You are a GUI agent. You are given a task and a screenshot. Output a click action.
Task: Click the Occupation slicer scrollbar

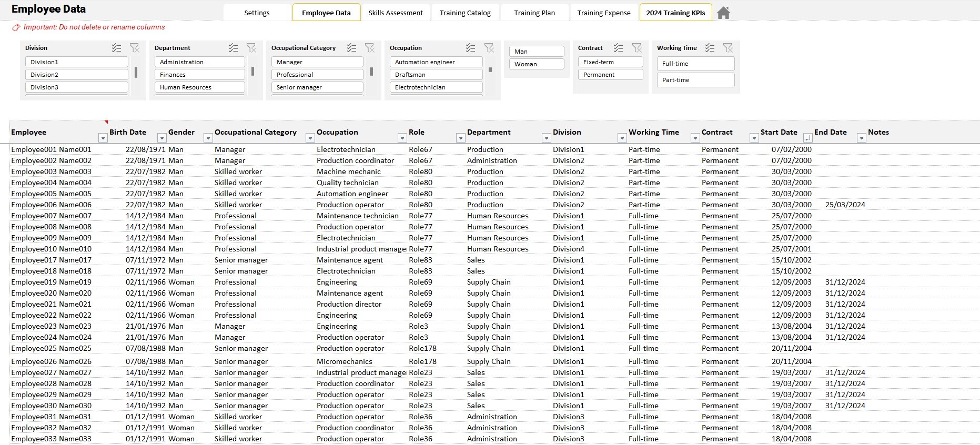tap(490, 69)
